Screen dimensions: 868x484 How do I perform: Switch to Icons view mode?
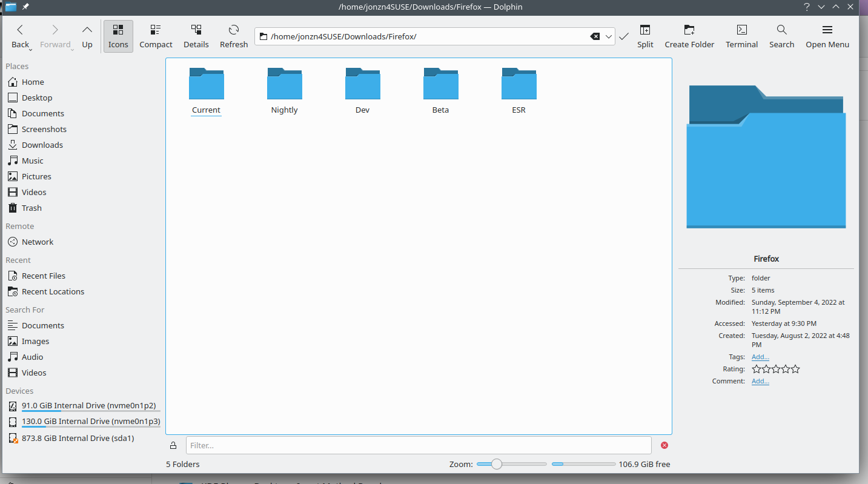118,36
